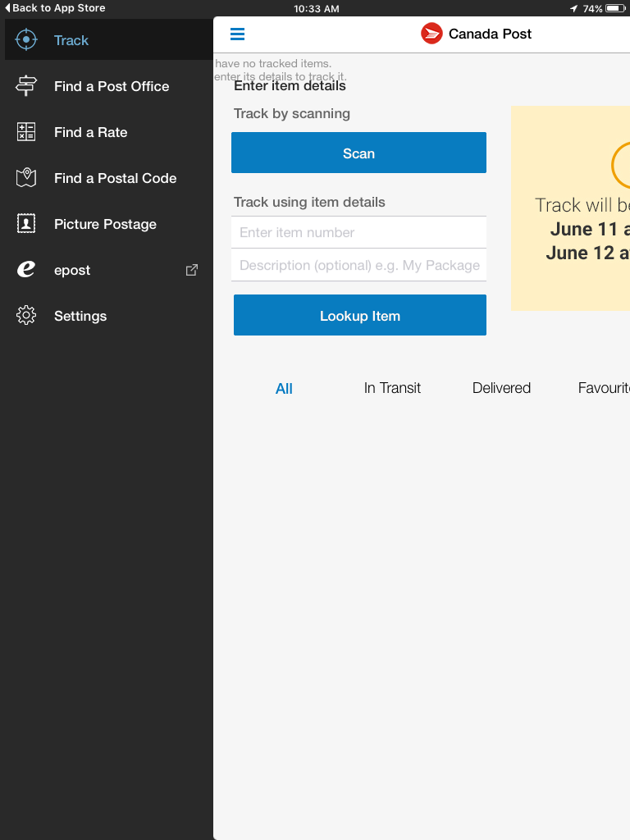This screenshot has height=840, width=630.
Task: Tap the Canada Post logo in header
Action: click(431, 34)
